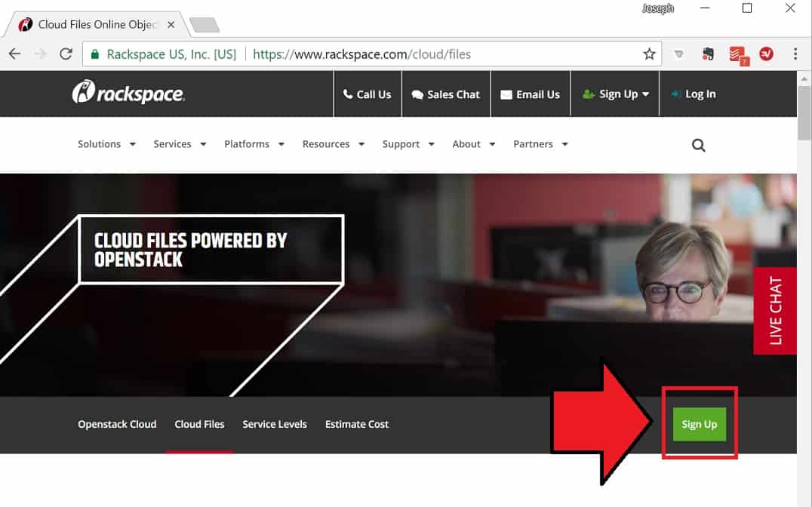Open the Resources dropdown

(334, 144)
